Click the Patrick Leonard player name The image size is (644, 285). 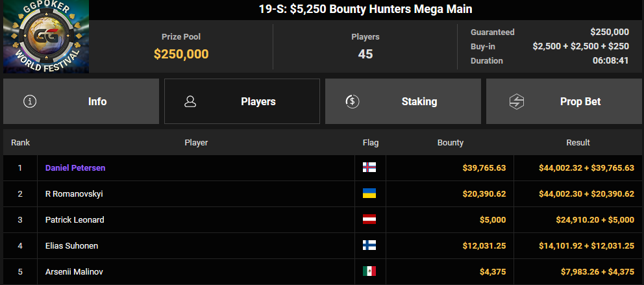click(x=75, y=219)
